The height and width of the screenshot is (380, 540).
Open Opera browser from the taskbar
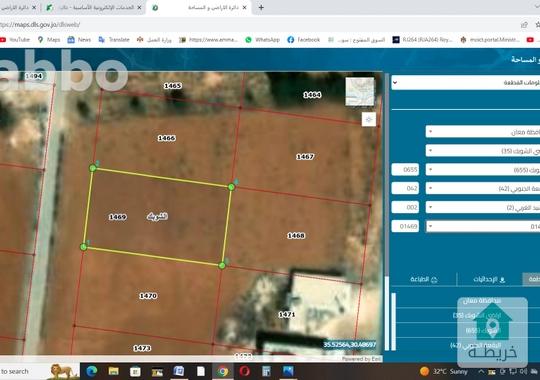tap(245, 371)
